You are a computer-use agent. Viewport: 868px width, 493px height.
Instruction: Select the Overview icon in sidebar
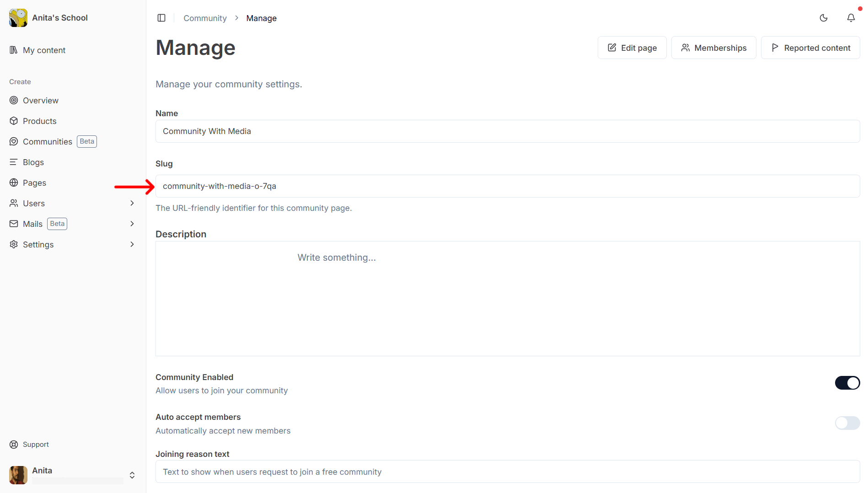[14, 100]
